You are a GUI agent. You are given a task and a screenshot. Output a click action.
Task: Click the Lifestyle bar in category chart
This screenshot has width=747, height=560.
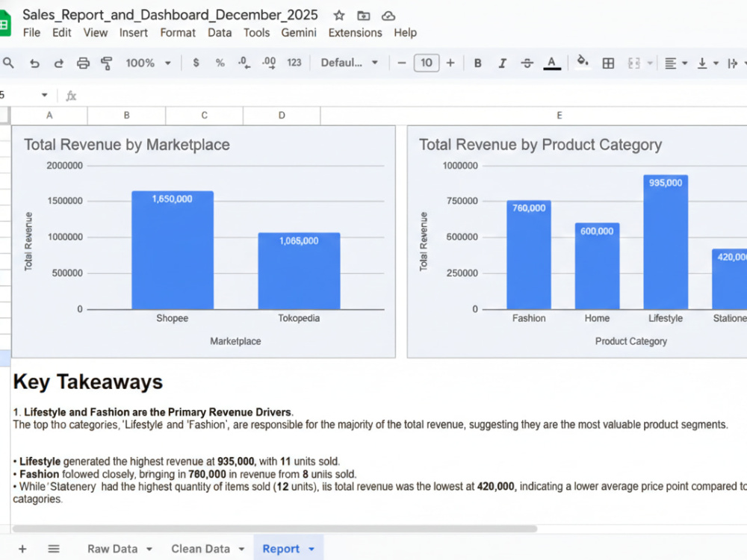[666, 243]
